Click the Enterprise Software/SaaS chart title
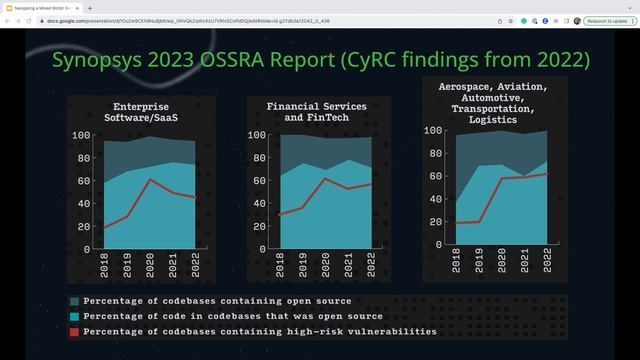 click(141, 112)
